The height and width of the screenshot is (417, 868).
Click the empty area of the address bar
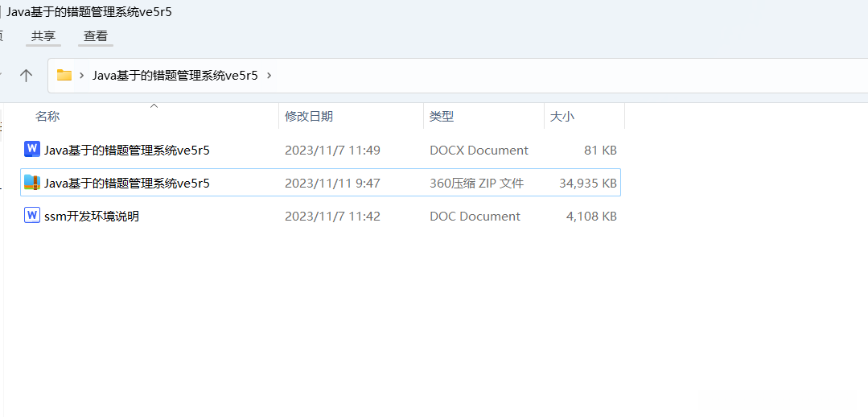[x=563, y=76]
